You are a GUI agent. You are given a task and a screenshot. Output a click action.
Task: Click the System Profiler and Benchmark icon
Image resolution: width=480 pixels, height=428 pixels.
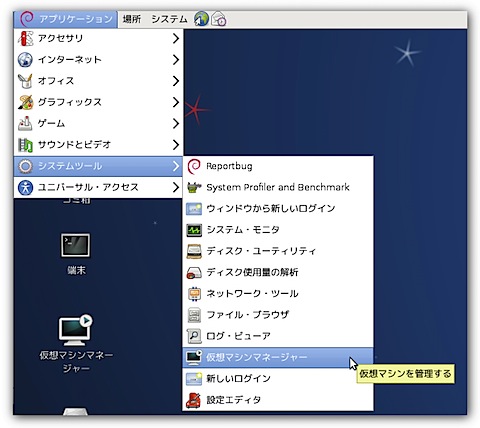[194, 187]
